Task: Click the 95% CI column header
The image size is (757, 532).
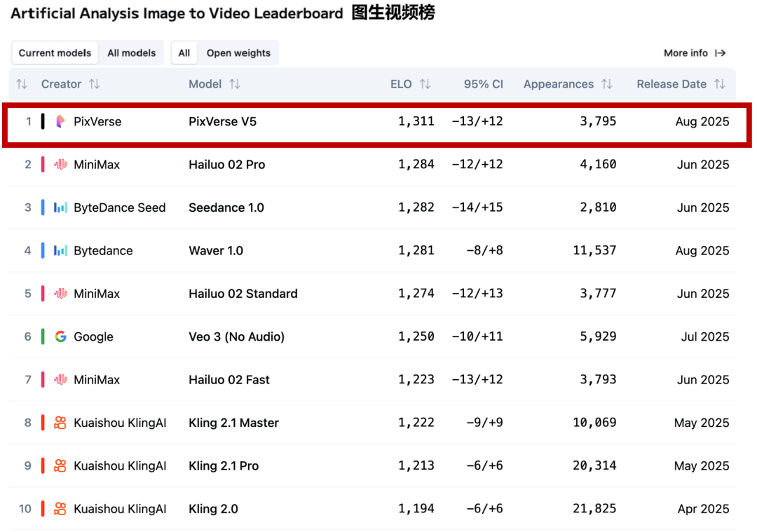Action: point(483,85)
